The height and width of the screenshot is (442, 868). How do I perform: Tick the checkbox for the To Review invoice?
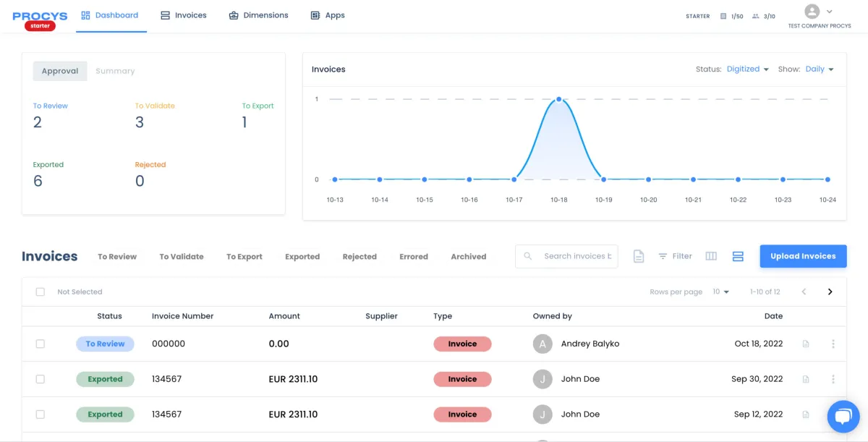coord(41,344)
